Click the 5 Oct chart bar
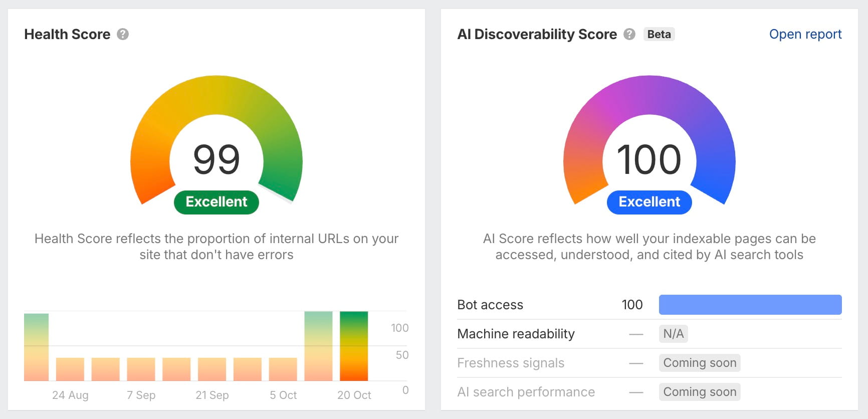 283,369
